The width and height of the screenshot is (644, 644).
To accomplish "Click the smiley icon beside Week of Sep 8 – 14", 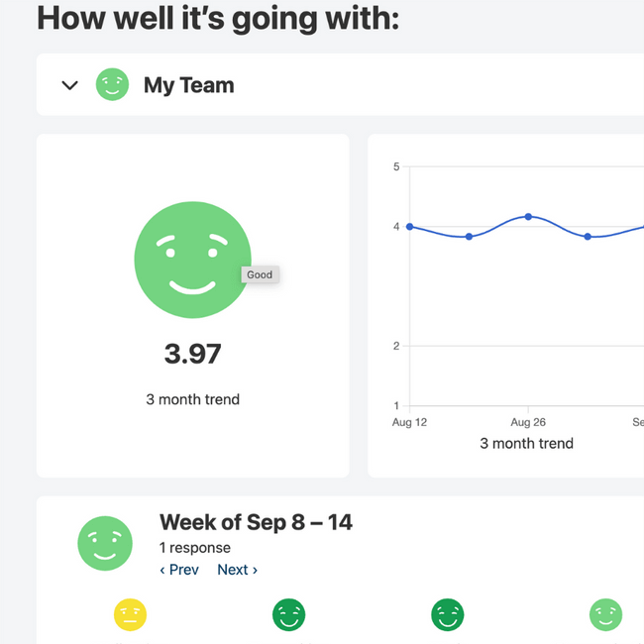I will 105,543.
